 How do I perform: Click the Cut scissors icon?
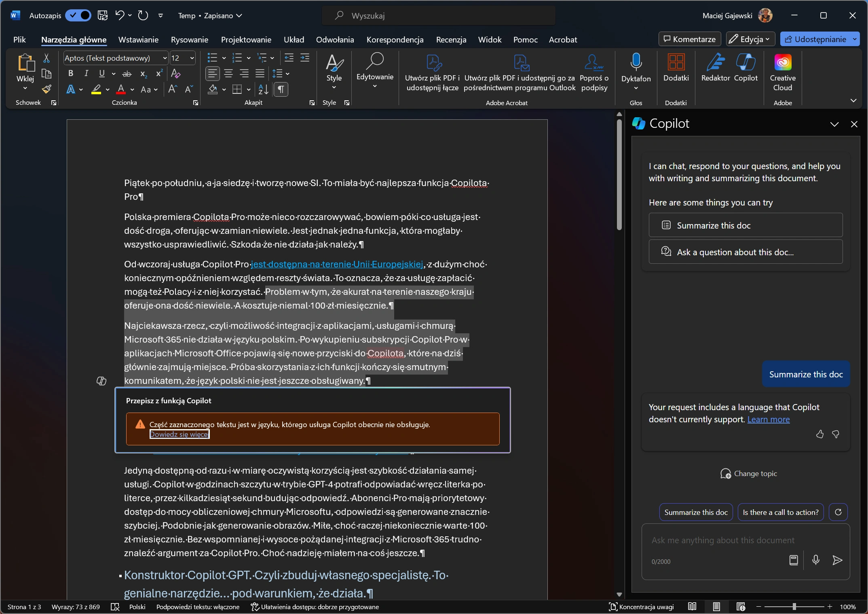click(x=46, y=58)
